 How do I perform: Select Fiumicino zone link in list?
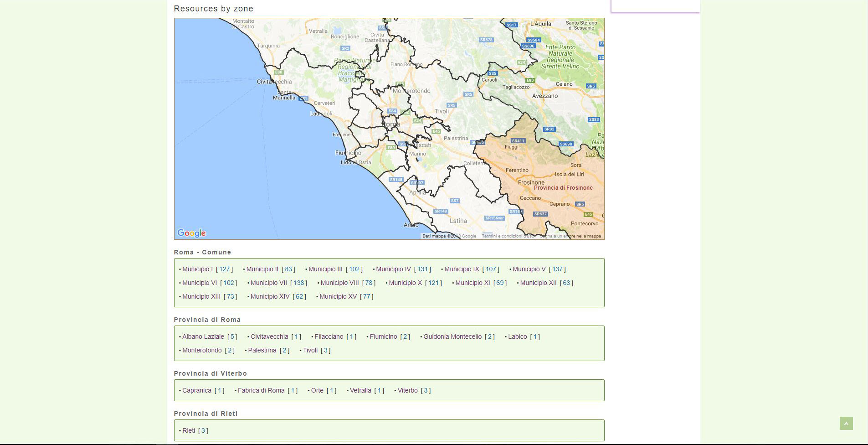pyautogui.click(x=383, y=336)
